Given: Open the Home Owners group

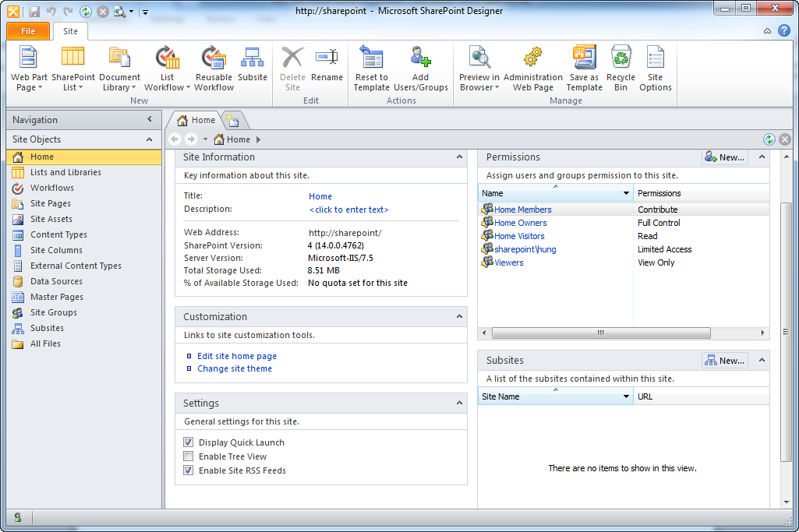Looking at the screenshot, I should click(x=520, y=223).
